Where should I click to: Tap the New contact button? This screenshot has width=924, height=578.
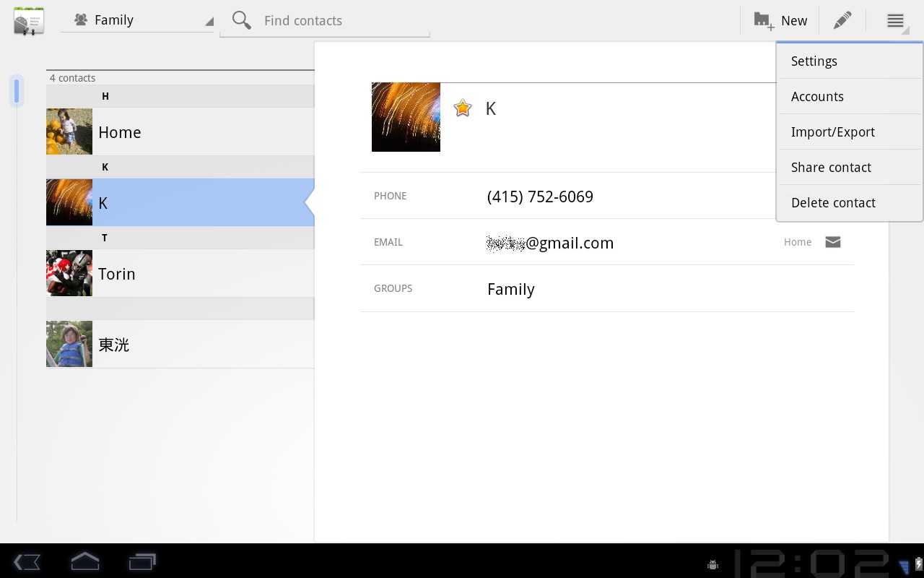(x=780, y=20)
